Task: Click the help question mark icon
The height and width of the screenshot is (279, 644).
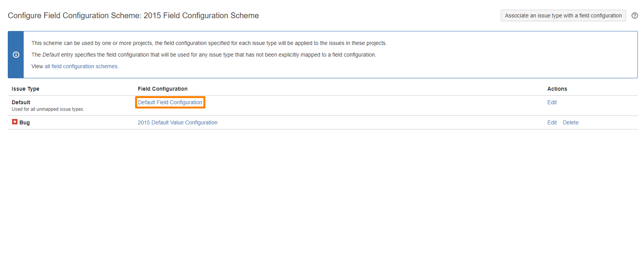Action: pos(635,15)
